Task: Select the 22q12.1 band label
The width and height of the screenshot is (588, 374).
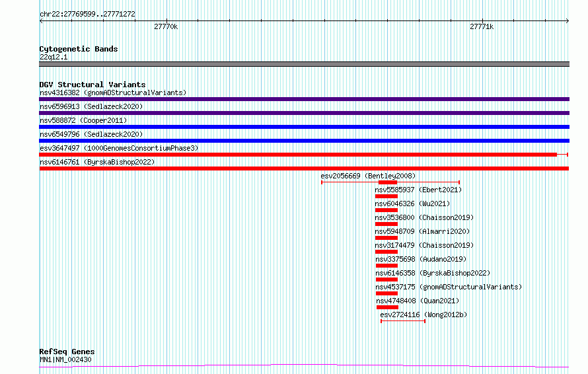Action: (54, 57)
